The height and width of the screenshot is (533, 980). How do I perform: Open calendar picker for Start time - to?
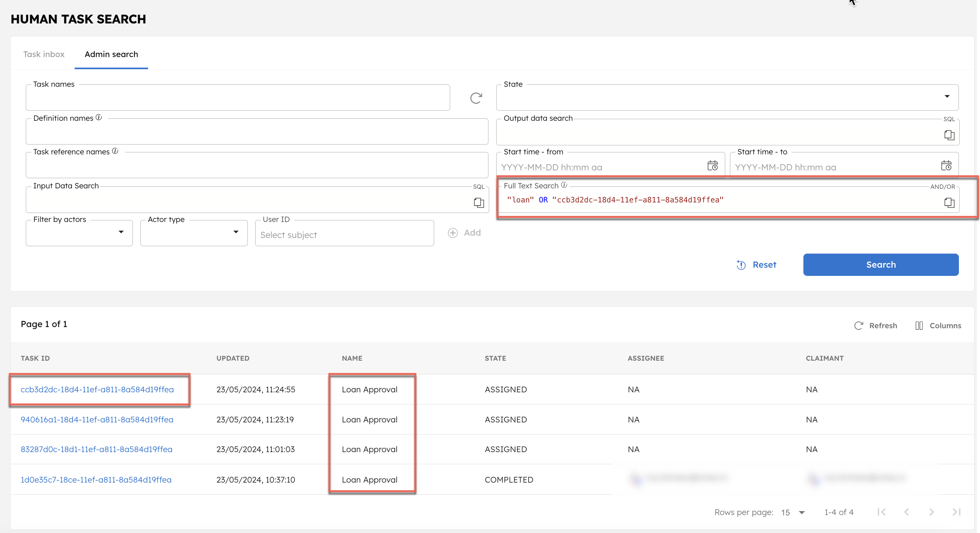point(946,166)
